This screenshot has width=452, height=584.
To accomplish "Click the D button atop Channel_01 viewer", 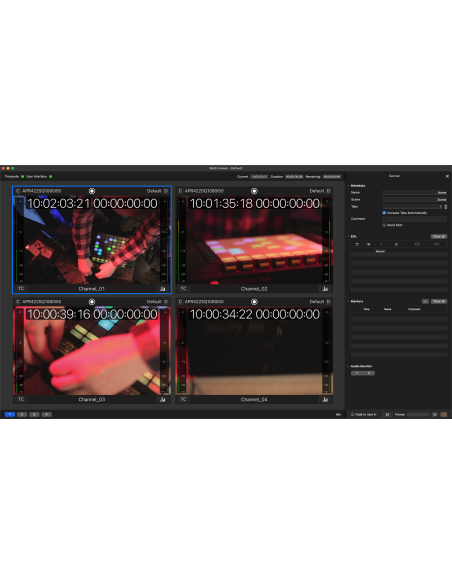I will coord(166,191).
